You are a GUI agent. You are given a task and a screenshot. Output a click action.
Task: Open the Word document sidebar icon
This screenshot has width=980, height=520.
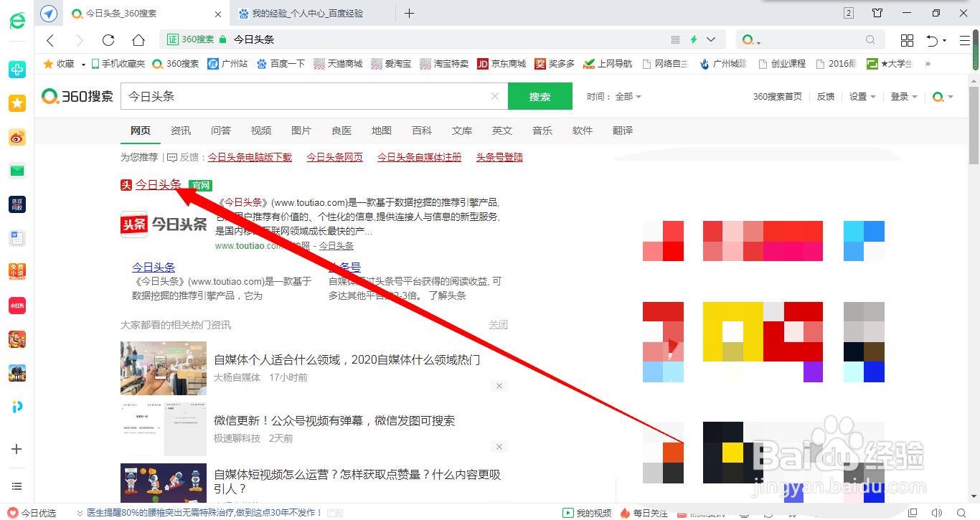point(17,237)
